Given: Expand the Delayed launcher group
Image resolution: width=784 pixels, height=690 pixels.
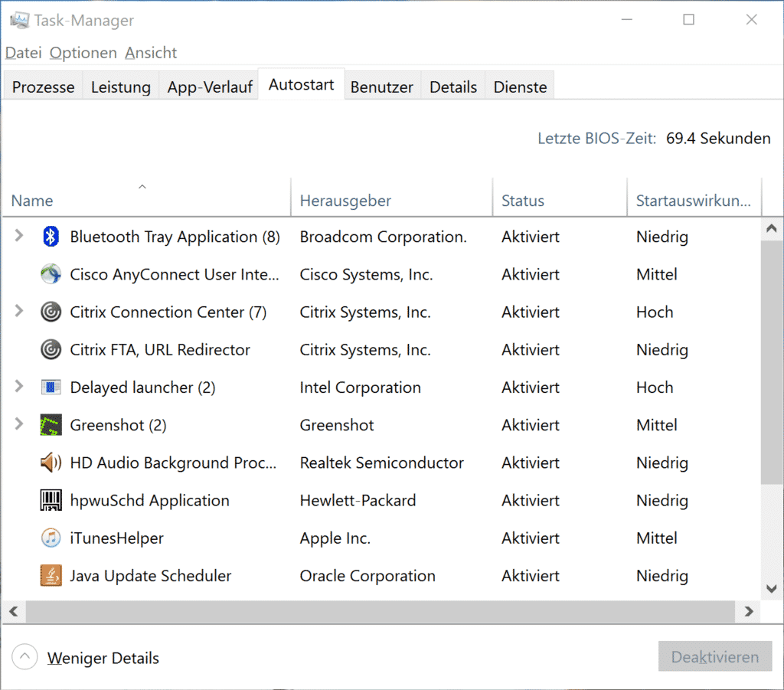Looking at the screenshot, I should [19, 386].
